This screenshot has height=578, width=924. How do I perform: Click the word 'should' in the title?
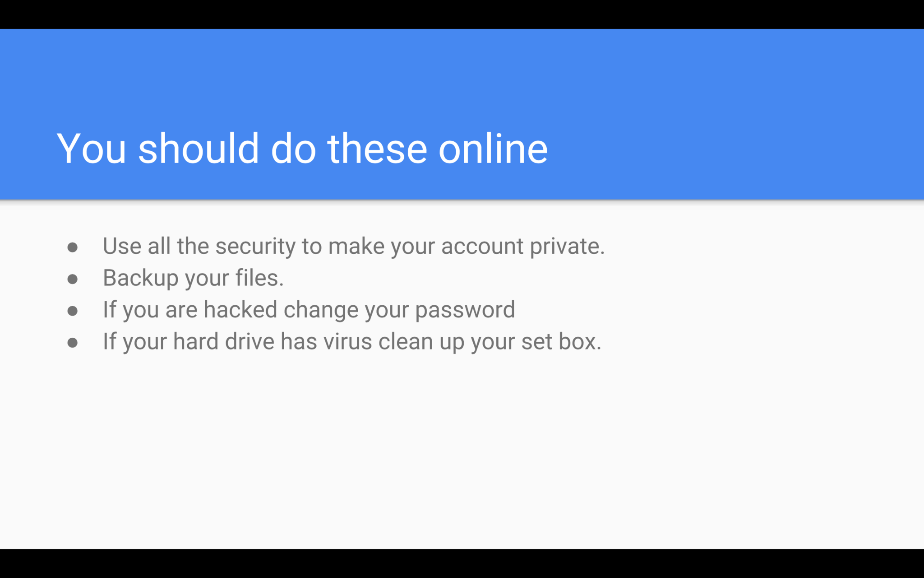pos(199,148)
